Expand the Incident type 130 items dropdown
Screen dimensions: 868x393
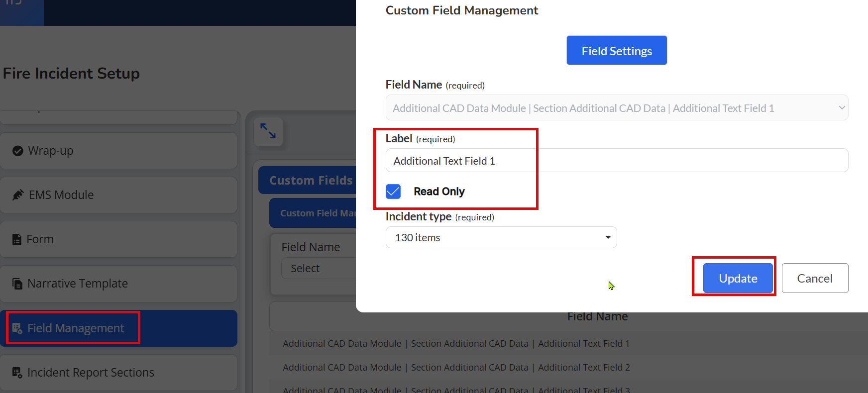click(x=501, y=237)
